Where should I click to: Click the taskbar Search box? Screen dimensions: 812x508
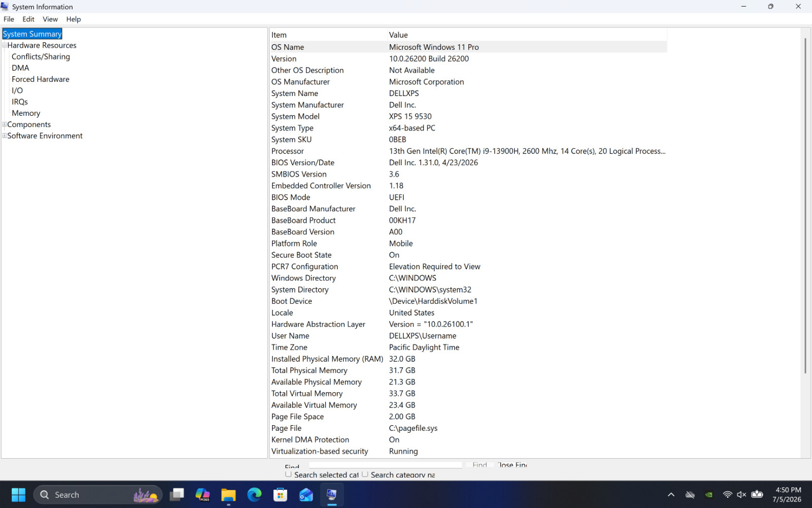(98, 495)
